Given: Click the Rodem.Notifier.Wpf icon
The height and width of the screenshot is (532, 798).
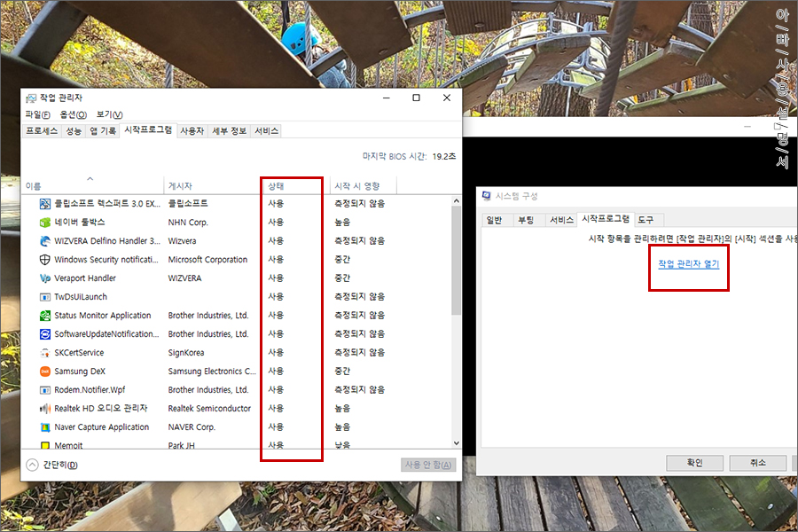Looking at the screenshot, I should [45, 390].
